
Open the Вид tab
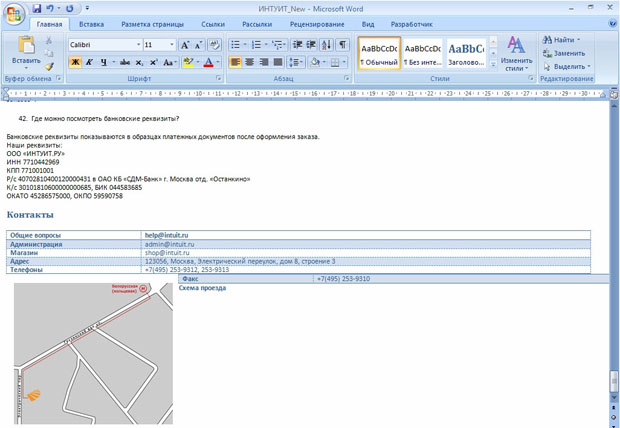point(368,24)
